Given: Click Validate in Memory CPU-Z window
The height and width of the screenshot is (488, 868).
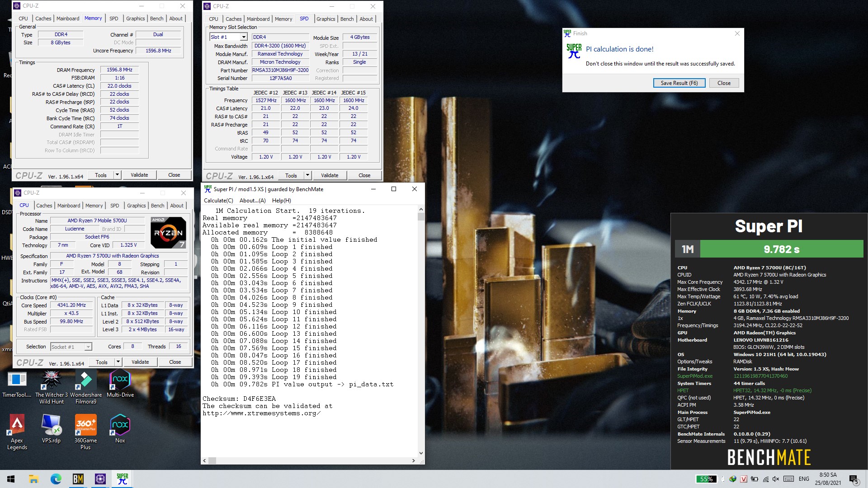Looking at the screenshot, I should pos(139,175).
